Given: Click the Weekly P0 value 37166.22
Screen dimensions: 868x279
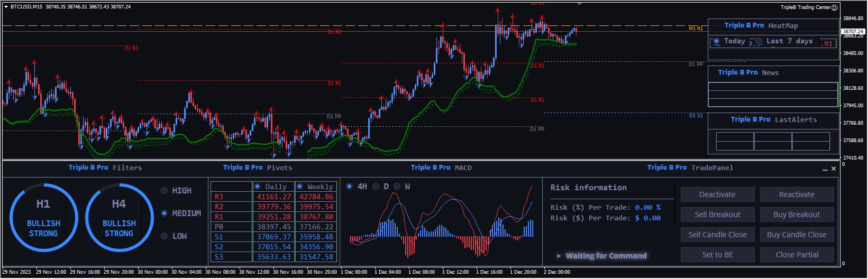Looking at the screenshot, I should point(316,227).
